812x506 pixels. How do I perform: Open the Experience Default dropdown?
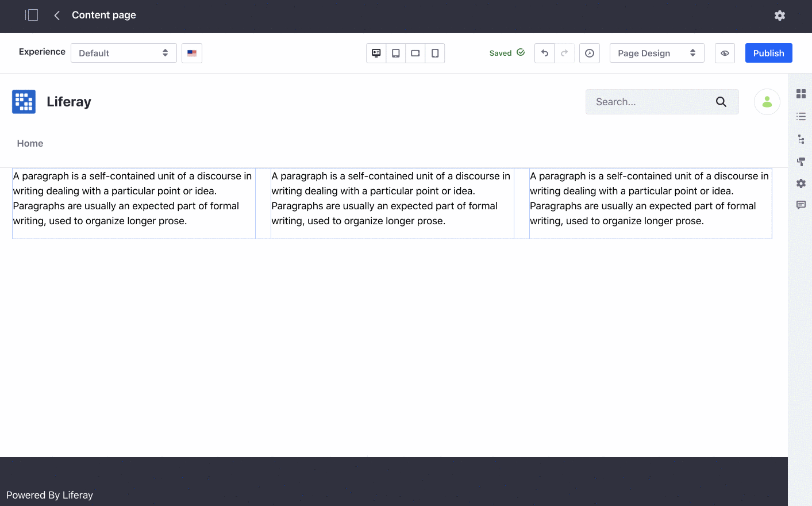[124, 53]
